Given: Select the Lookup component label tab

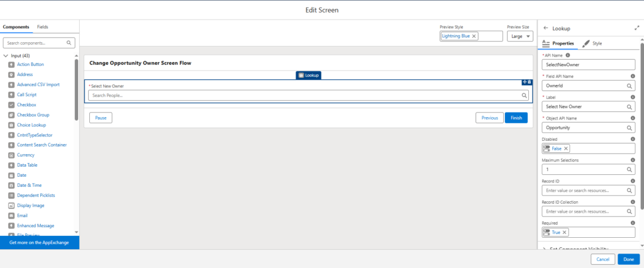Looking at the screenshot, I should [x=308, y=75].
